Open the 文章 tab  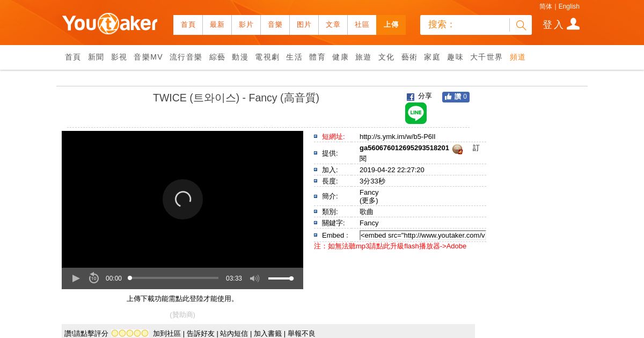tap(333, 25)
